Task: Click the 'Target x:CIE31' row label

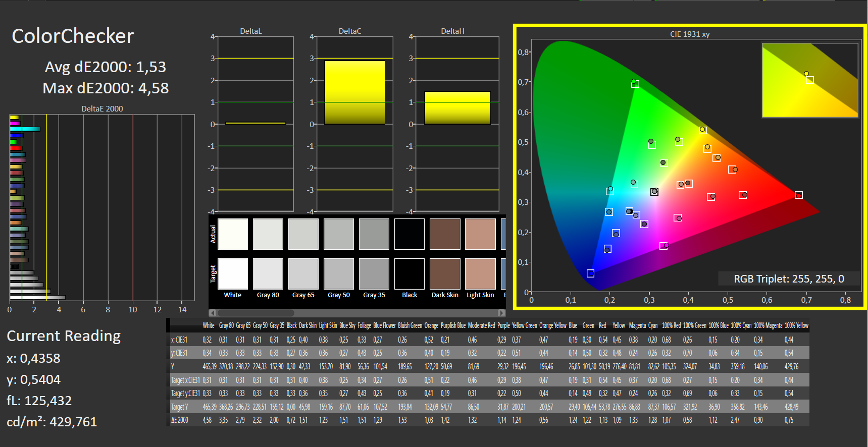Action: (185, 380)
